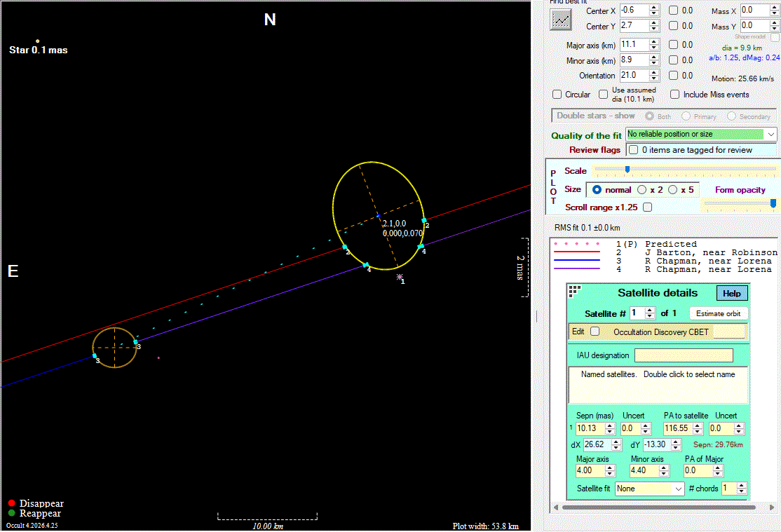The width and height of the screenshot is (781, 532).
Task: Tick the Center X fit checkbox
Action: pyautogui.click(x=673, y=10)
